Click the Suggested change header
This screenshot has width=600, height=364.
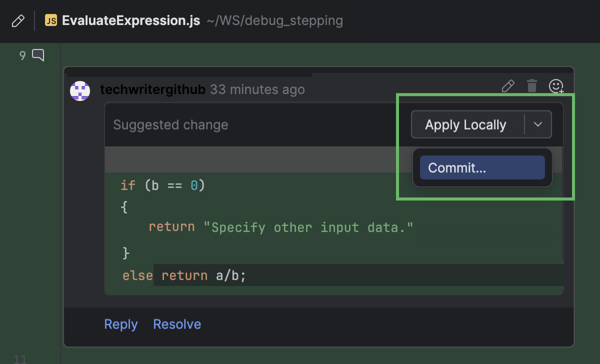point(170,124)
